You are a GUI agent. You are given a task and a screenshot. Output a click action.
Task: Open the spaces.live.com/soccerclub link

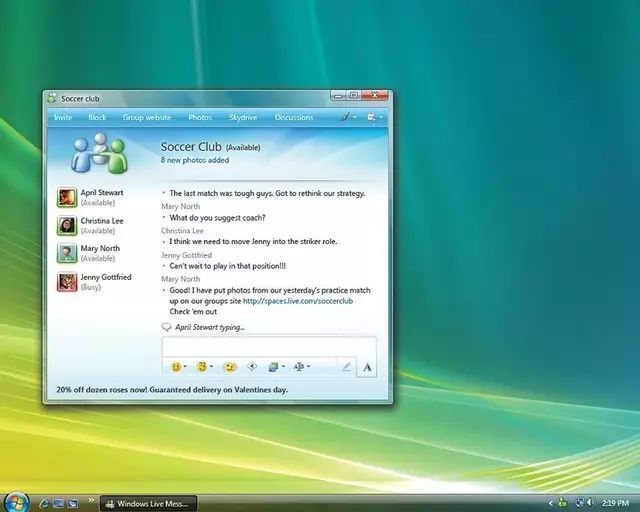(298, 301)
